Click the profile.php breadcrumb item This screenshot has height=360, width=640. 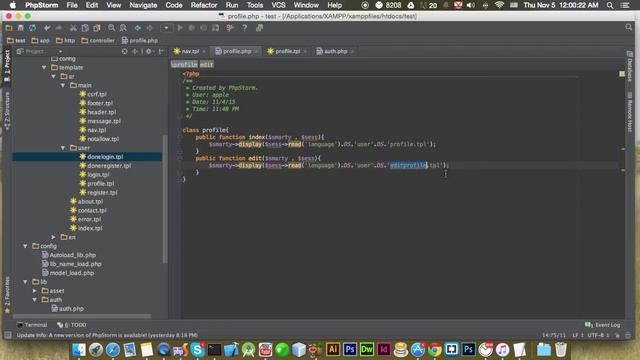click(140, 40)
